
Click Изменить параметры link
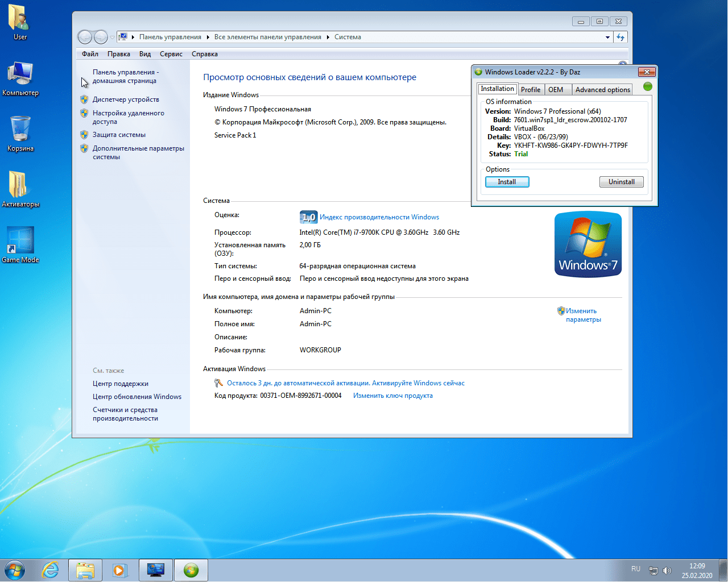tap(583, 315)
